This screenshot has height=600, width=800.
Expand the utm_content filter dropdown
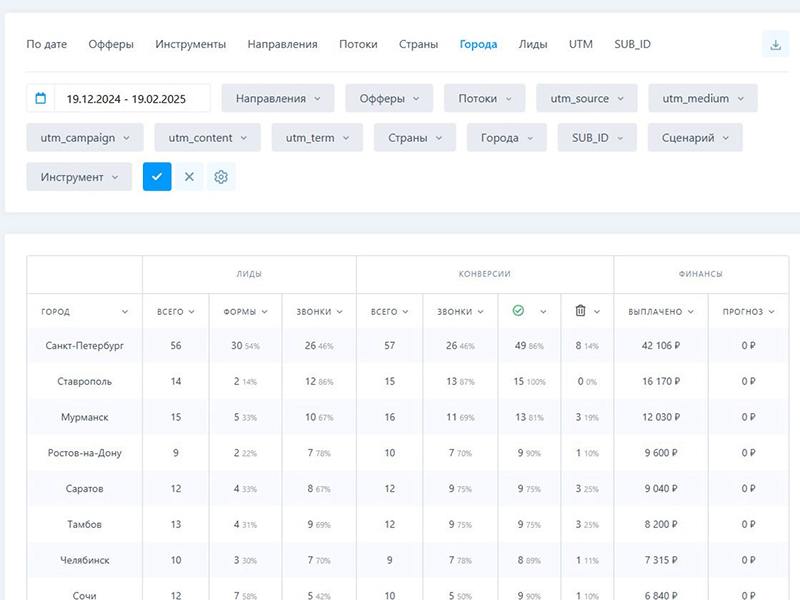[207, 137]
